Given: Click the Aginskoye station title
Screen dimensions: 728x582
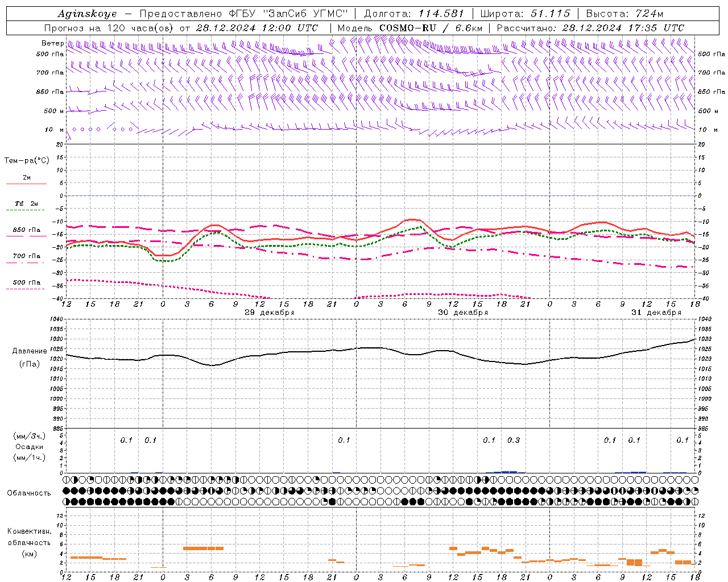Looking at the screenshot, I should point(87,14).
